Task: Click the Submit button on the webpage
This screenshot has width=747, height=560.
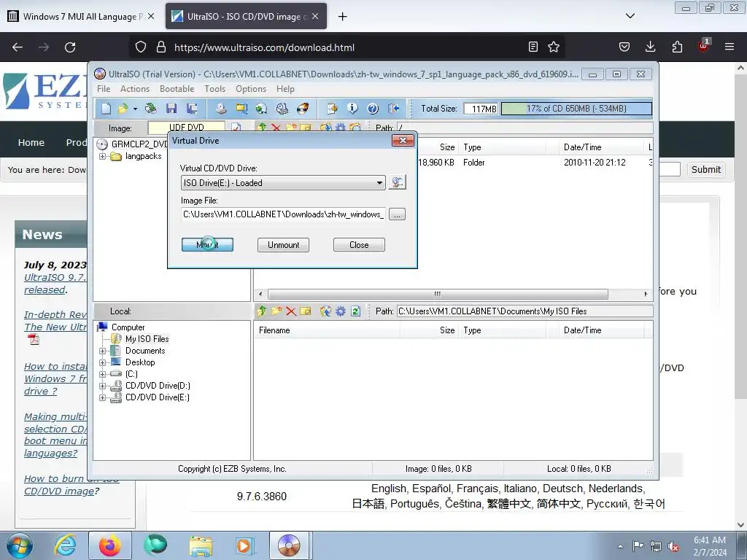Action: tap(706, 169)
